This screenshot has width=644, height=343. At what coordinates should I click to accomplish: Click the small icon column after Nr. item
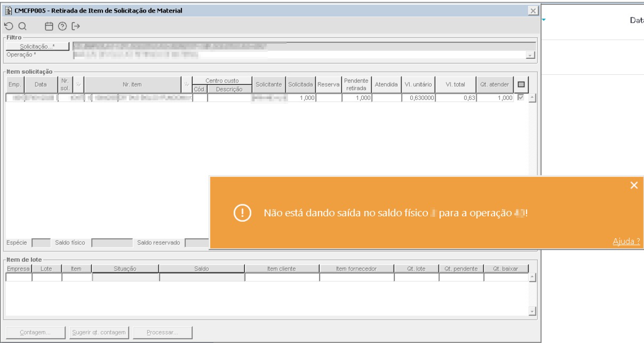(x=187, y=84)
